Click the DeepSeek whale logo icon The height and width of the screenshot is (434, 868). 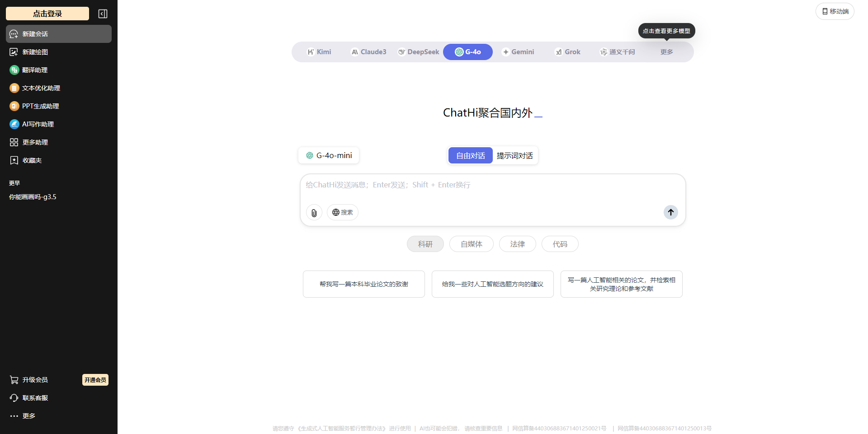pos(401,52)
